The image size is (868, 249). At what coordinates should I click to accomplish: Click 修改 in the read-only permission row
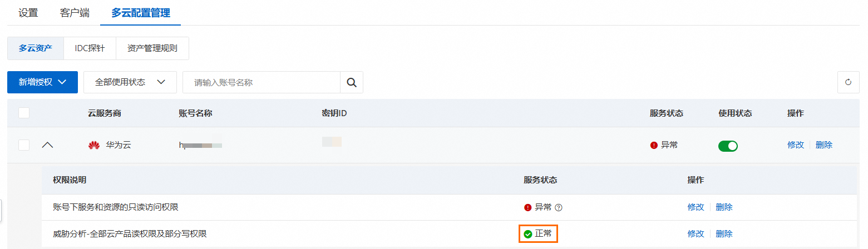coord(696,207)
